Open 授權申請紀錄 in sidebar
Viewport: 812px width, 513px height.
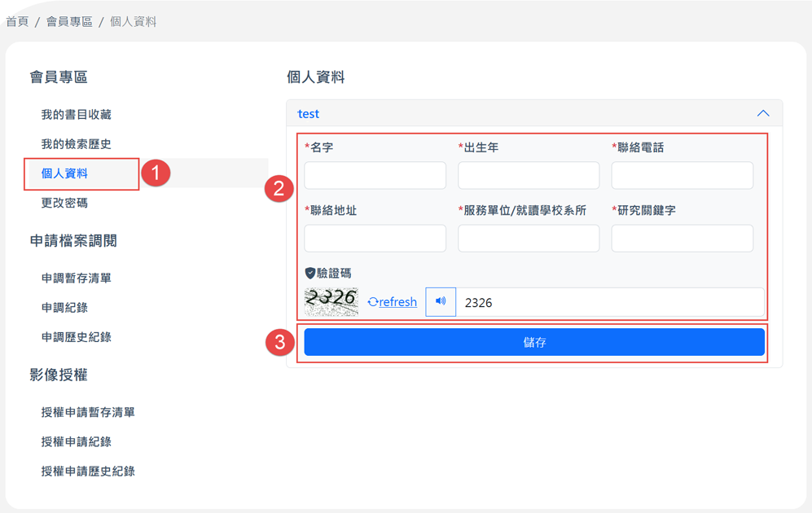(76, 441)
